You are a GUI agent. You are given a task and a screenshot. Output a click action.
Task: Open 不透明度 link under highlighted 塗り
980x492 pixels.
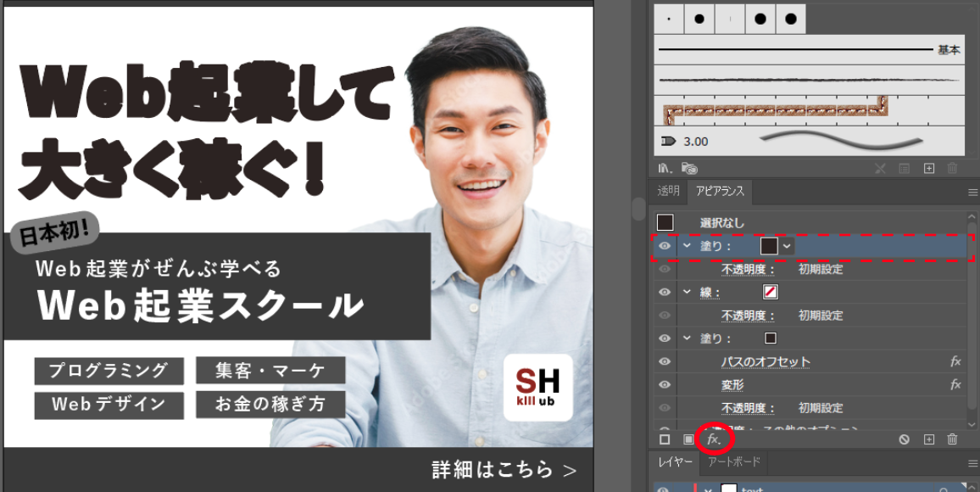(748, 269)
